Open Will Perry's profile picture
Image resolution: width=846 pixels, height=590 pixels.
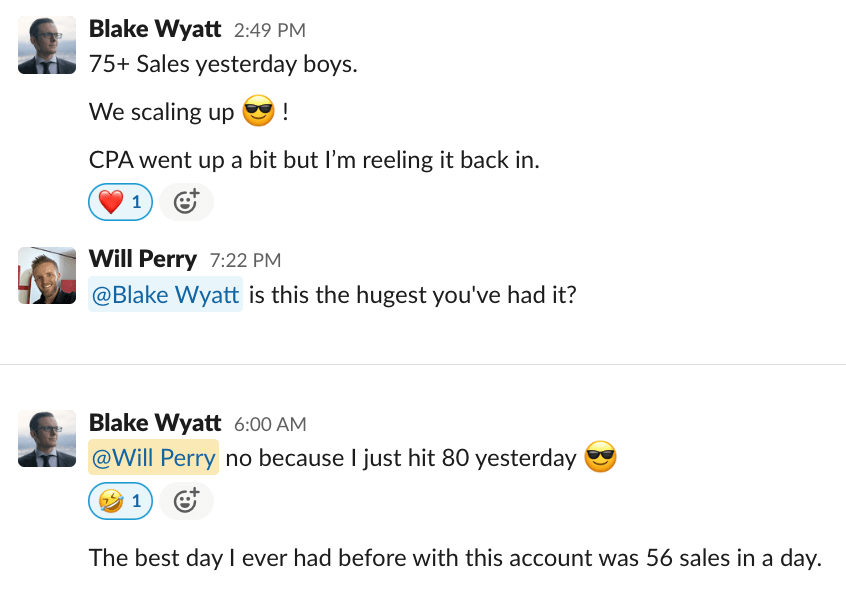(x=47, y=275)
